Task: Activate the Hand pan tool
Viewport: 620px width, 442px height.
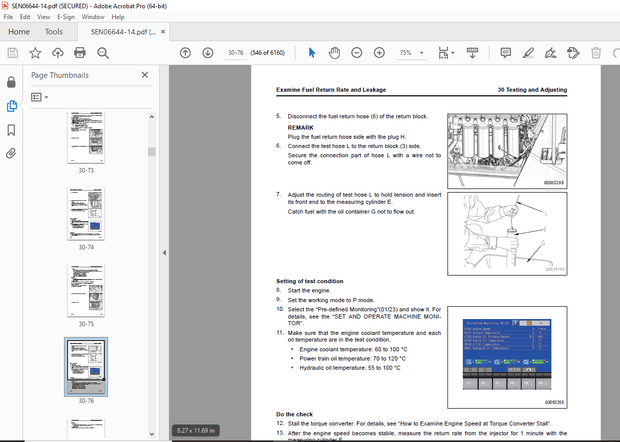Action: click(x=332, y=53)
